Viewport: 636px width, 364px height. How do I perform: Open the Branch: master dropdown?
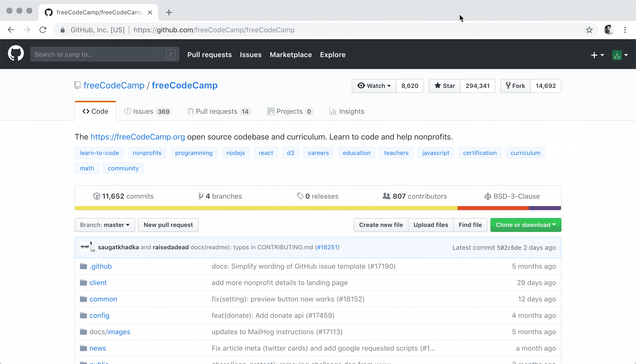[105, 225]
